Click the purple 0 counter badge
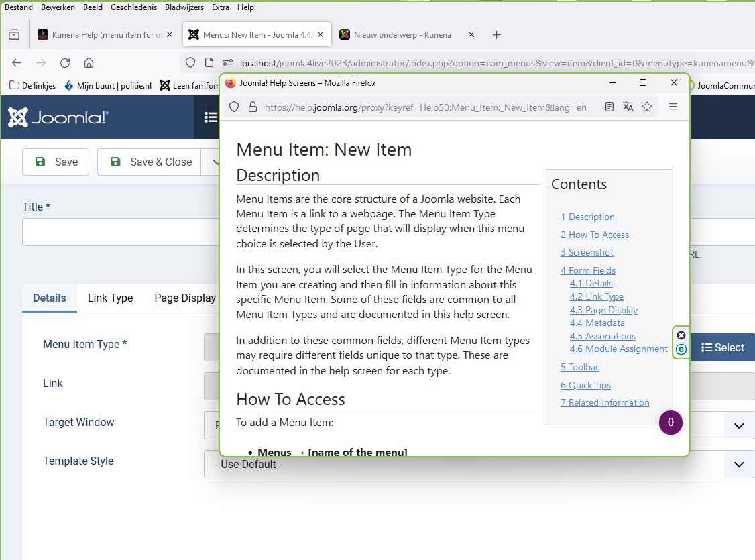 click(x=671, y=423)
